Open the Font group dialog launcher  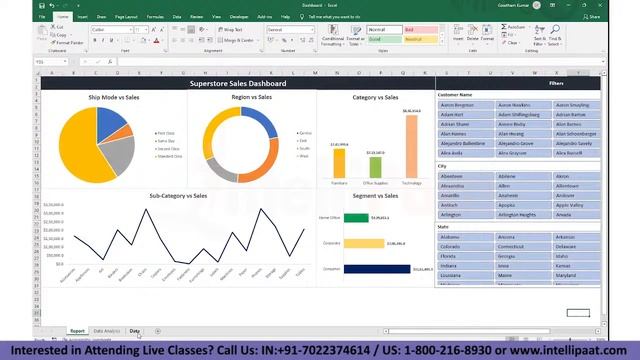pyautogui.click(x=165, y=51)
